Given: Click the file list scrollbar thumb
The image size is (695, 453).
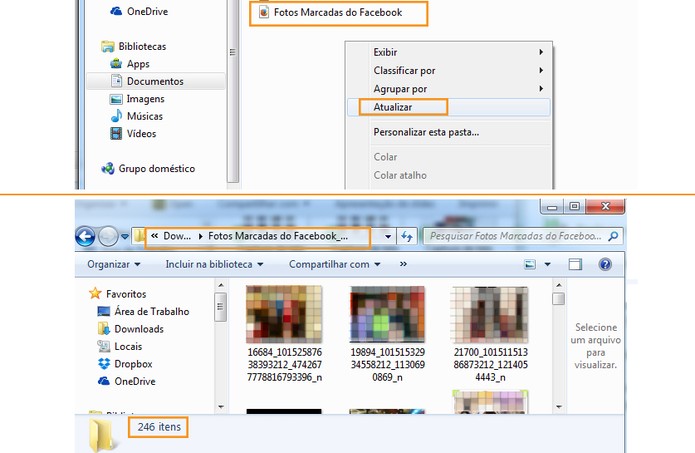Looking at the screenshot, I should 558,299.
